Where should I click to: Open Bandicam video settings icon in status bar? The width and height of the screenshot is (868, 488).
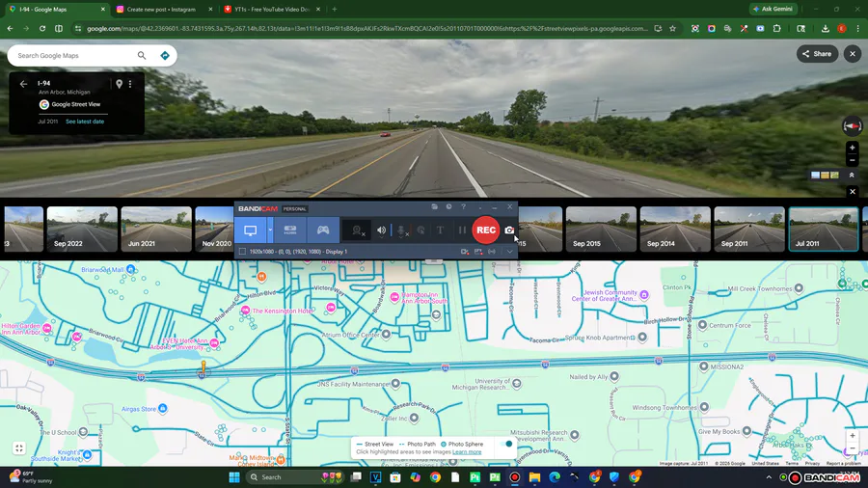pos(465,252)
